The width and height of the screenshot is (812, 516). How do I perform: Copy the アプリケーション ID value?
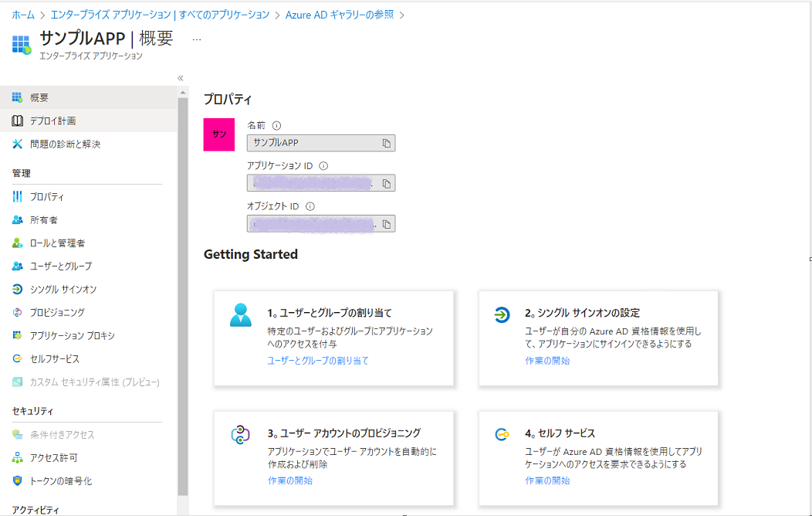[387, 183]
